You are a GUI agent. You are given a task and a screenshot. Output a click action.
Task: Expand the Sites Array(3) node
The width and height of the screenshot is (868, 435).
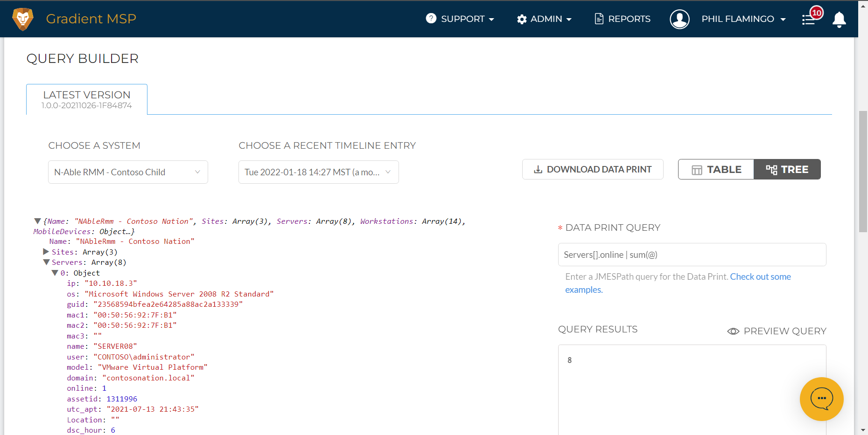click(x=46, y=252)
